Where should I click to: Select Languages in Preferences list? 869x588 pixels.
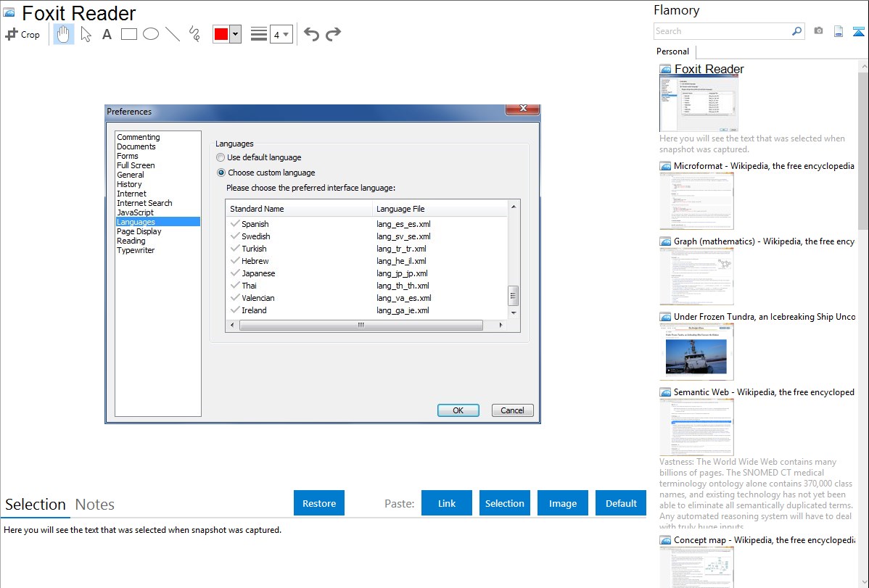pyautogui.click(x=158, y=222)
